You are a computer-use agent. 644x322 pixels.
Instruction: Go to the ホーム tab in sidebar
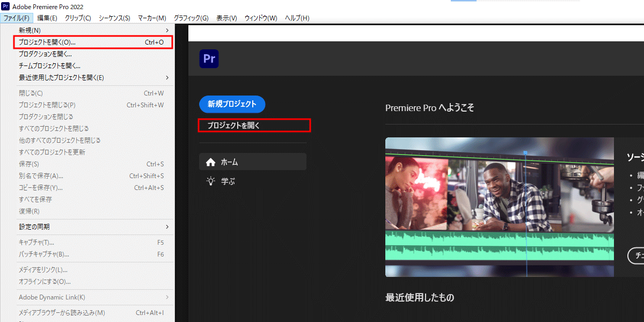pyautogui.click(x=253, y=162)
